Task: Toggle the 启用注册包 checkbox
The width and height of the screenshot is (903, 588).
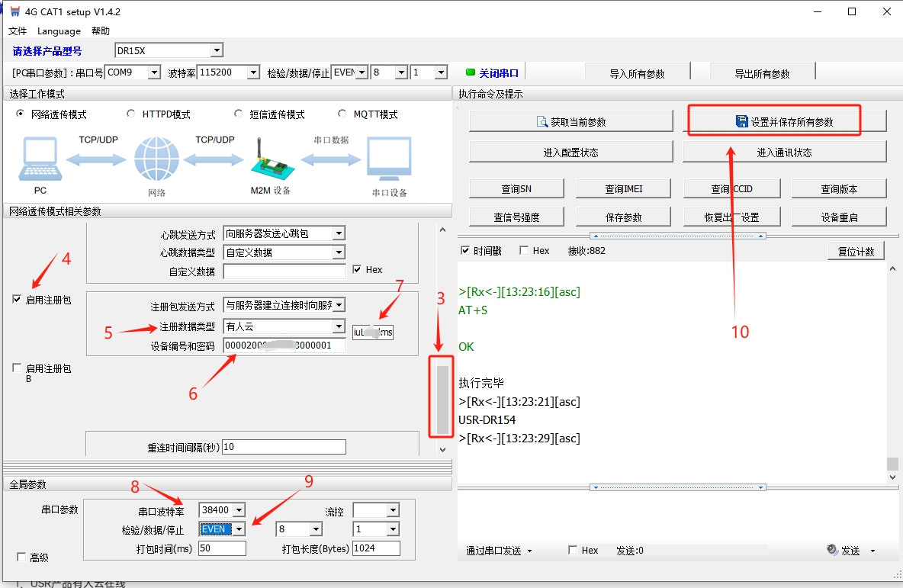Action: point(17,300)
